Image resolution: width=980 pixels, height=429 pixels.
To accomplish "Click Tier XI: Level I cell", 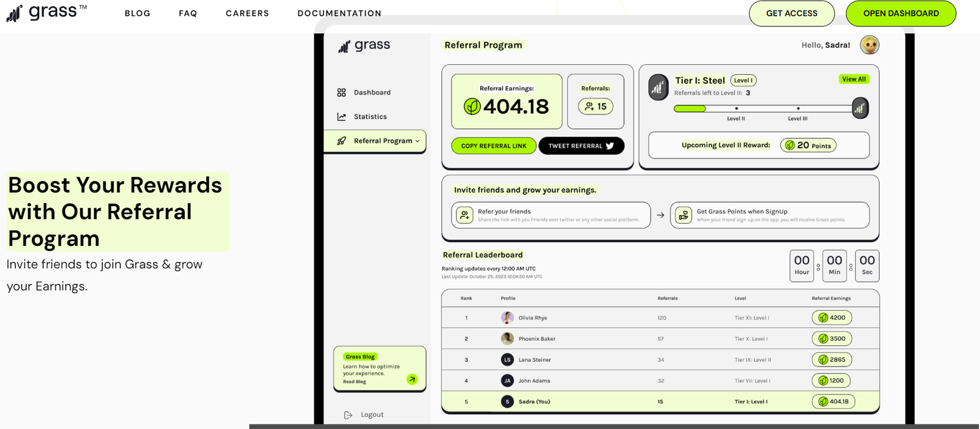I will (752, 318).
